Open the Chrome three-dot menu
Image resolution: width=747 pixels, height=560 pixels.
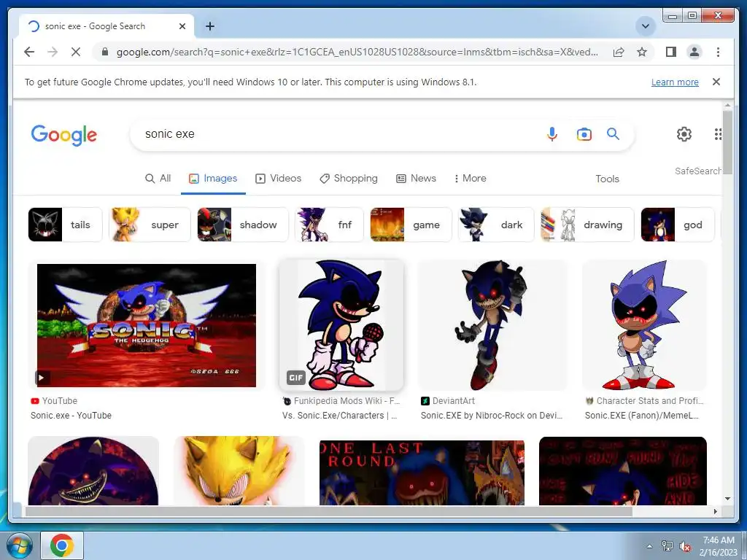click(x=718, y=52)
